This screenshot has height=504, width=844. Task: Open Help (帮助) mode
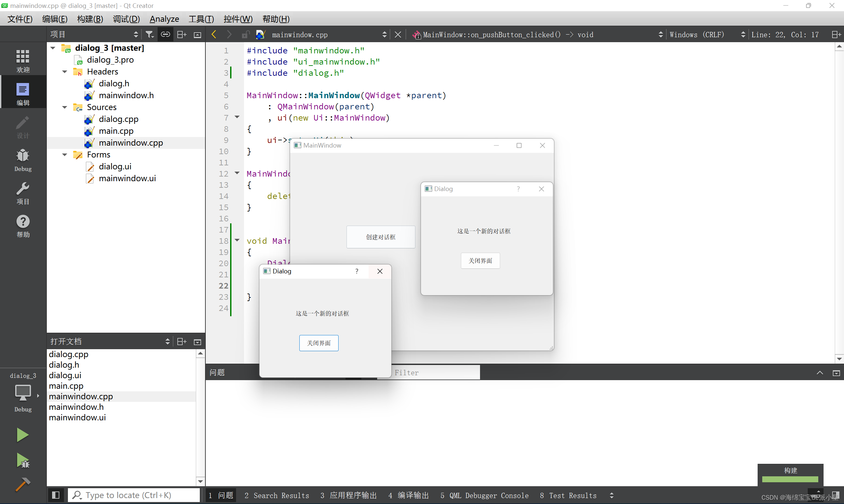(23, 226)
